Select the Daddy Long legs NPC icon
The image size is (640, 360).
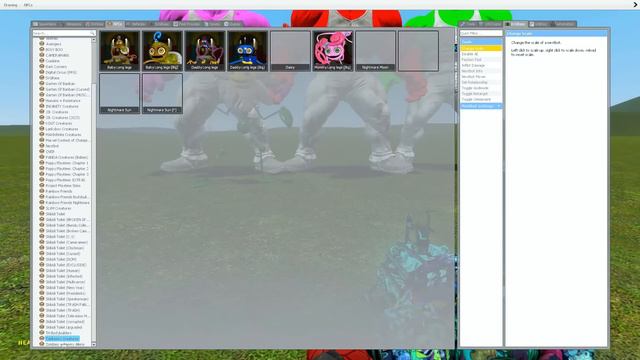205,51
